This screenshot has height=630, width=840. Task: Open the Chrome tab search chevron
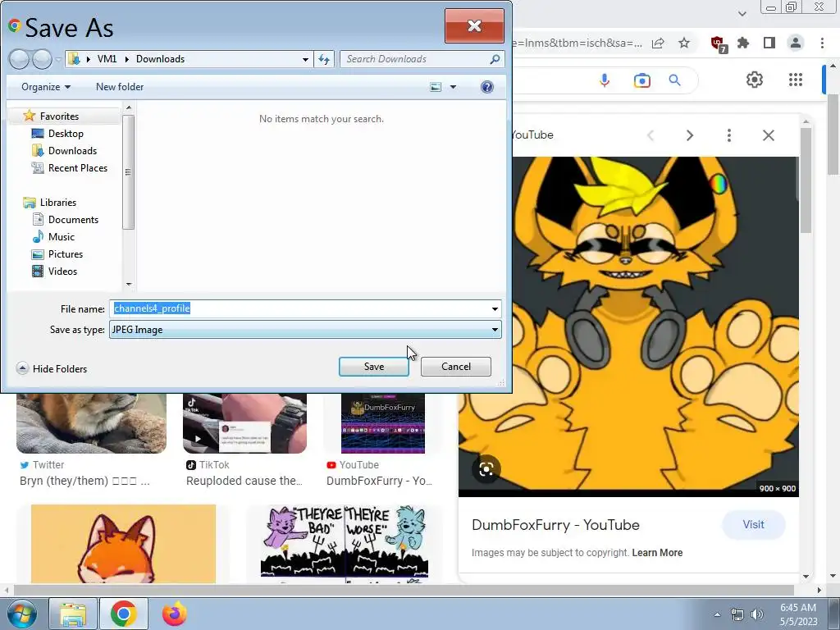point(742,14)
